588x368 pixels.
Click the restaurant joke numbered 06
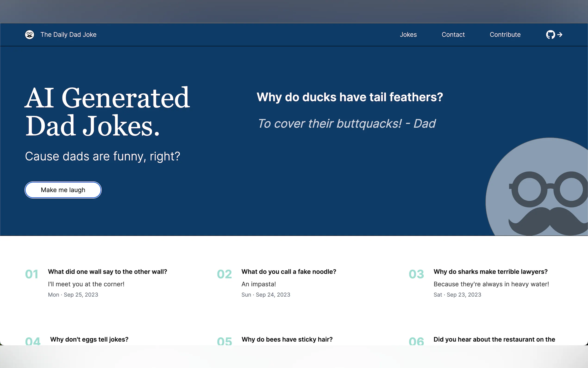494,339
